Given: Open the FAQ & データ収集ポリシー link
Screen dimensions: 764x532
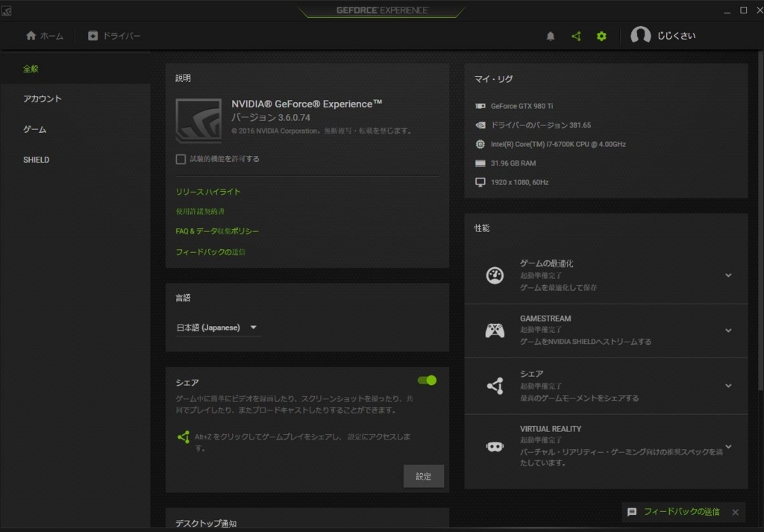Looking at the screenshot, I should pos(217,231).
